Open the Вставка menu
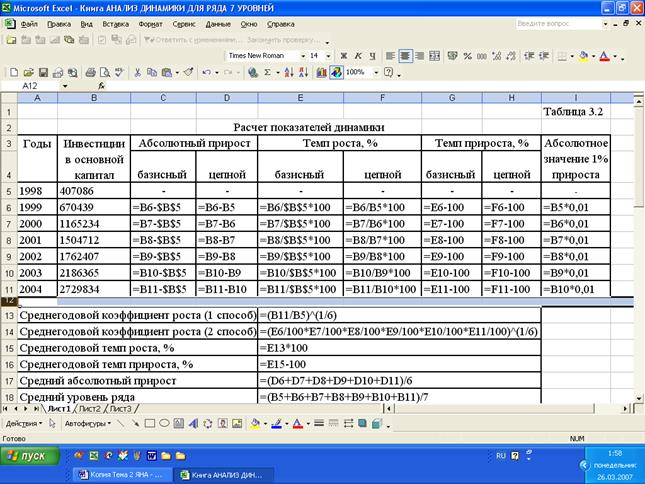This screenshot has width=645, height=484. point(116,24)
